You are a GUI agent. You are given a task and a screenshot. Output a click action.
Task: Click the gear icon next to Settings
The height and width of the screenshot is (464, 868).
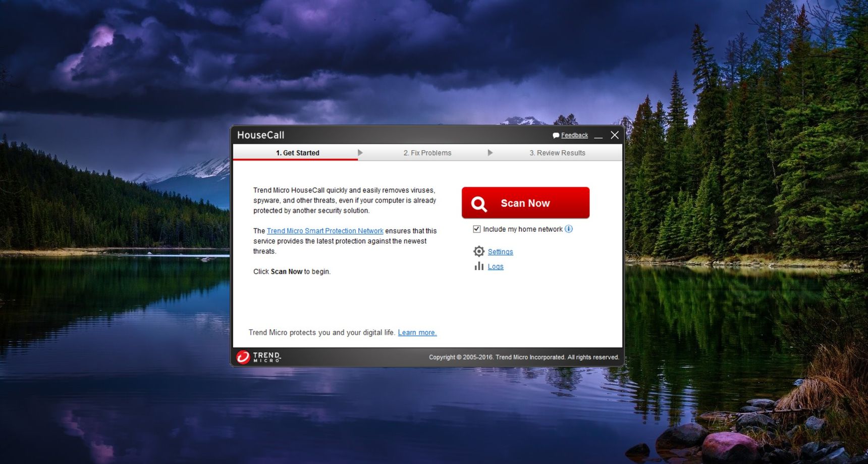[479, 251]
